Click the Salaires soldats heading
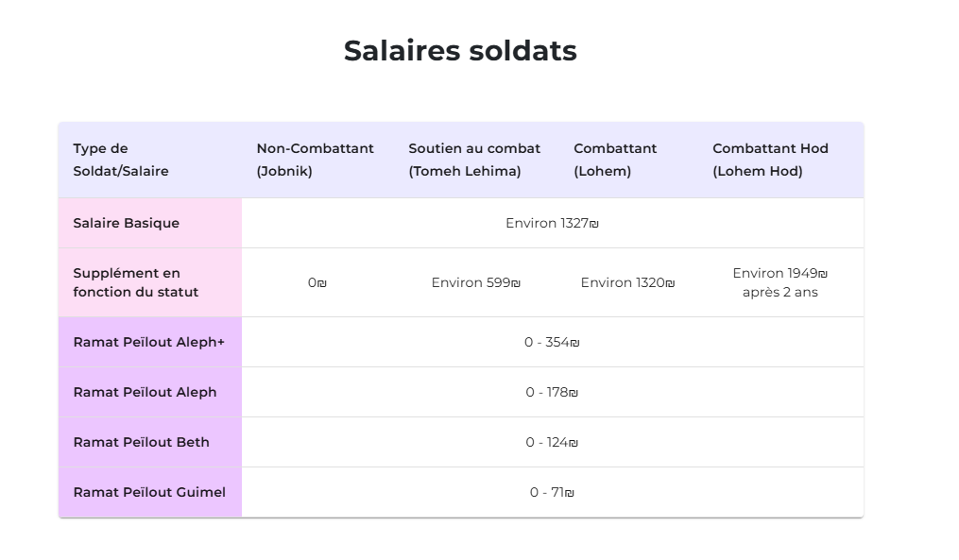Viewport: 959px width, 560px height. [x=460, y=51]
